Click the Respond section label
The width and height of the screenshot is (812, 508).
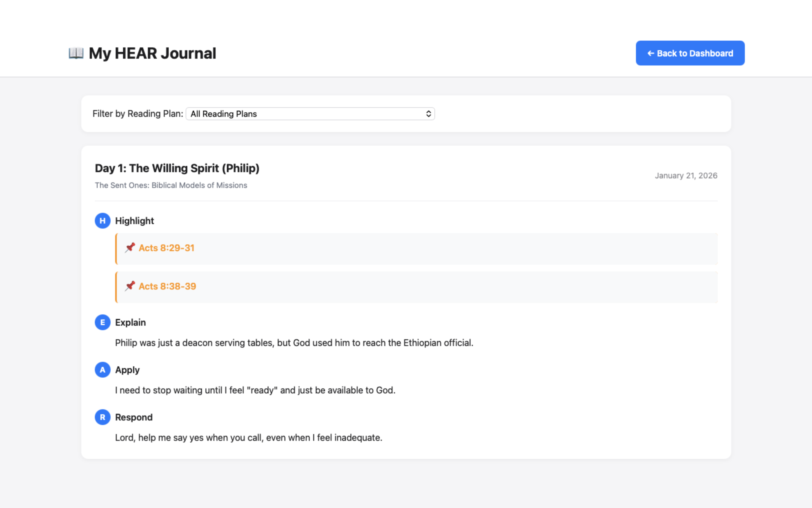(x=134, y=417)
